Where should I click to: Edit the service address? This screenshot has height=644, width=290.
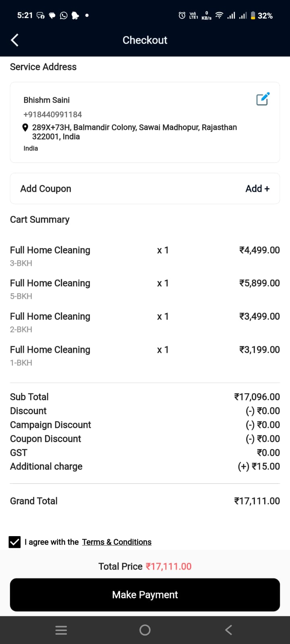(x=263, y=99)
